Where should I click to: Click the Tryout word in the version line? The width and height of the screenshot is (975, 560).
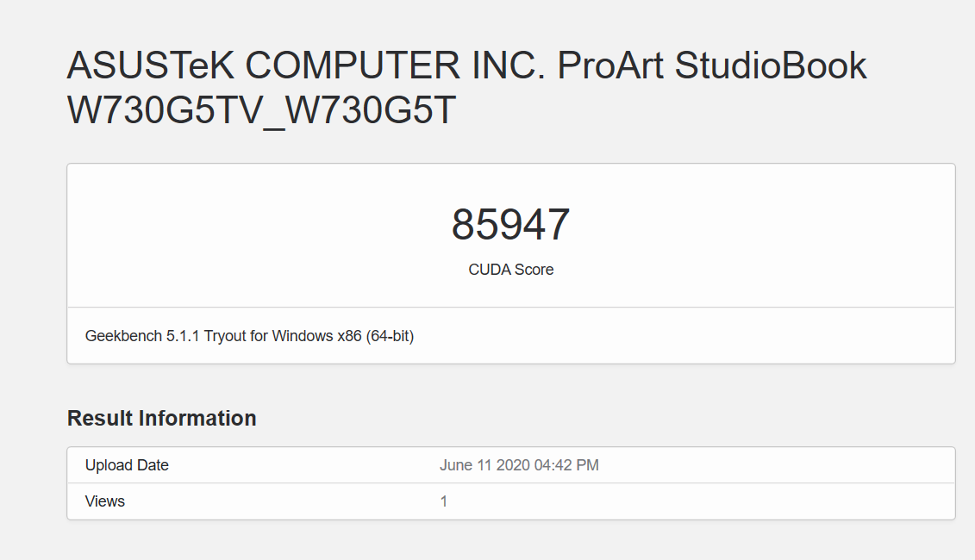pos(226,336)
